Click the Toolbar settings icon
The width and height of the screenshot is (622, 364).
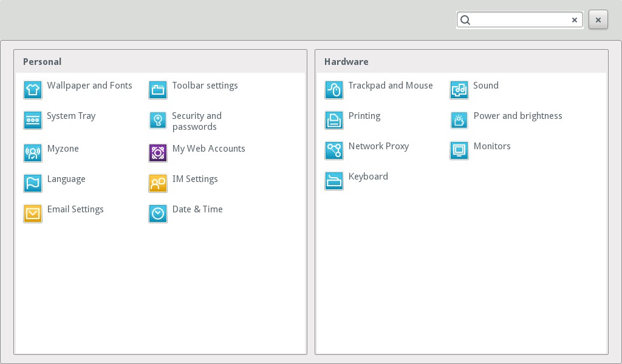coord(158,90)
